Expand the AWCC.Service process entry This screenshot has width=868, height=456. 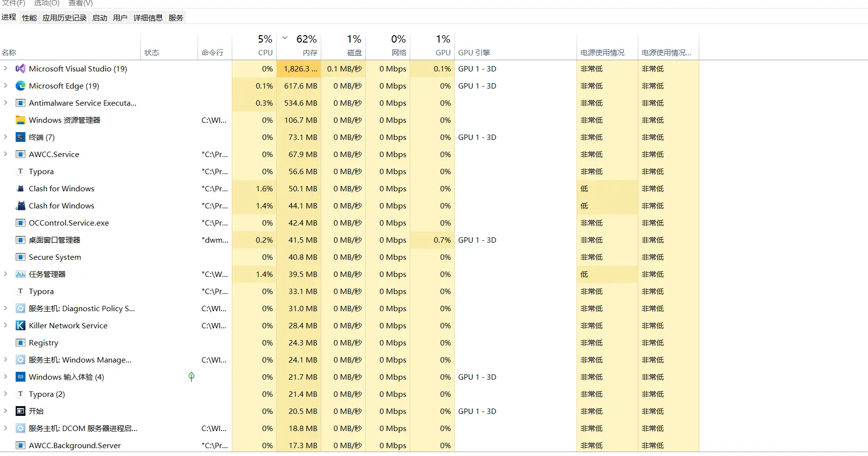(x=5, y=154)
